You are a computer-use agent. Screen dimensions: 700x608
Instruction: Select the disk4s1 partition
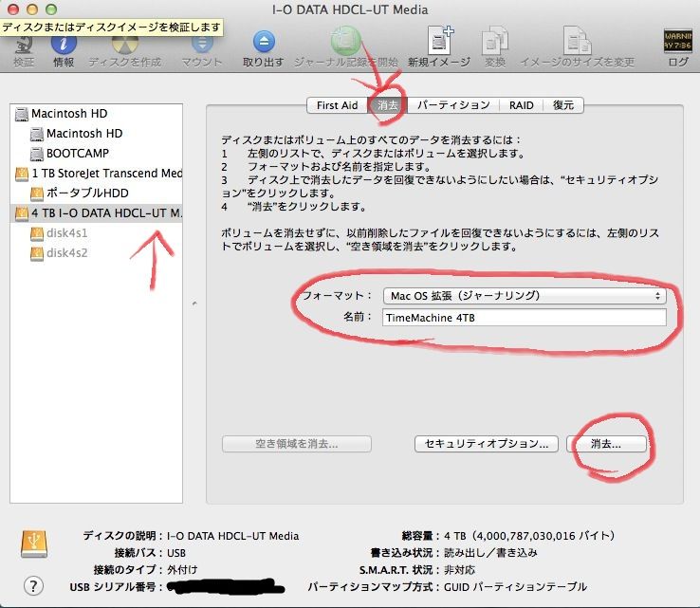(x=96, y=233)
